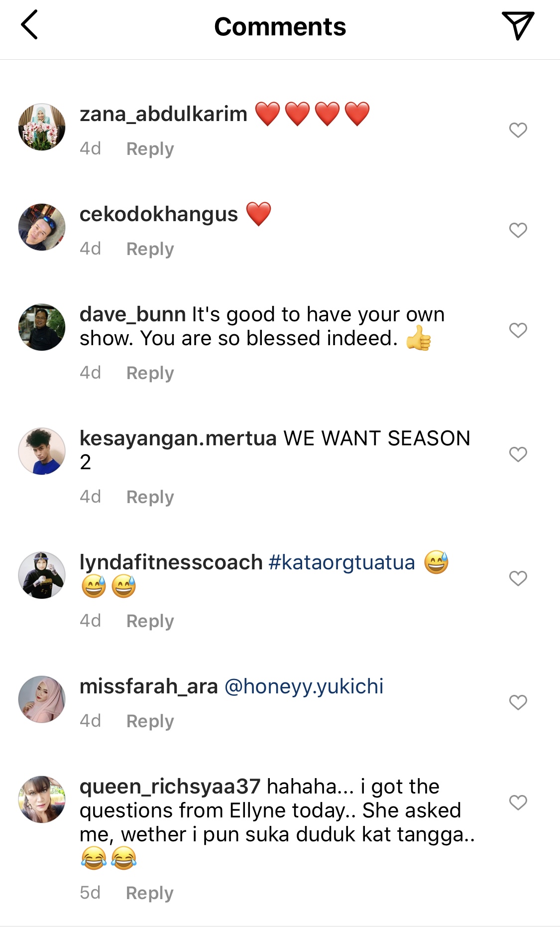
Task: Reply to zana_abdulkarim's comment
Action: (150, 149)
